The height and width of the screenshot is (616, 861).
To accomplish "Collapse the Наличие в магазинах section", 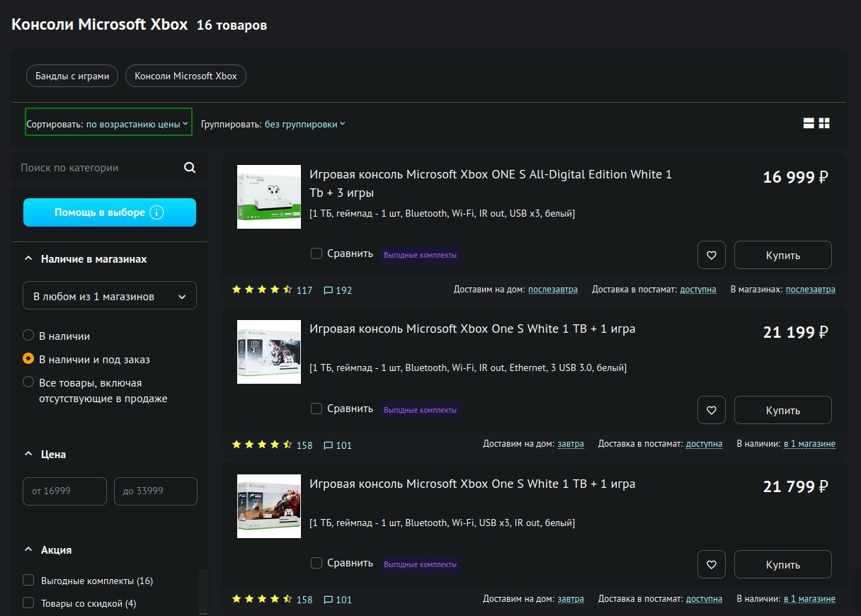I will (x=28, y=259).
